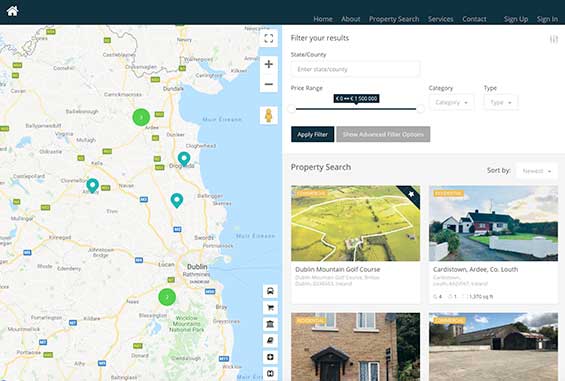Screen dimensions: 565x381
Task: Show museums and banks on the map
Action: [x=270, y=324]
